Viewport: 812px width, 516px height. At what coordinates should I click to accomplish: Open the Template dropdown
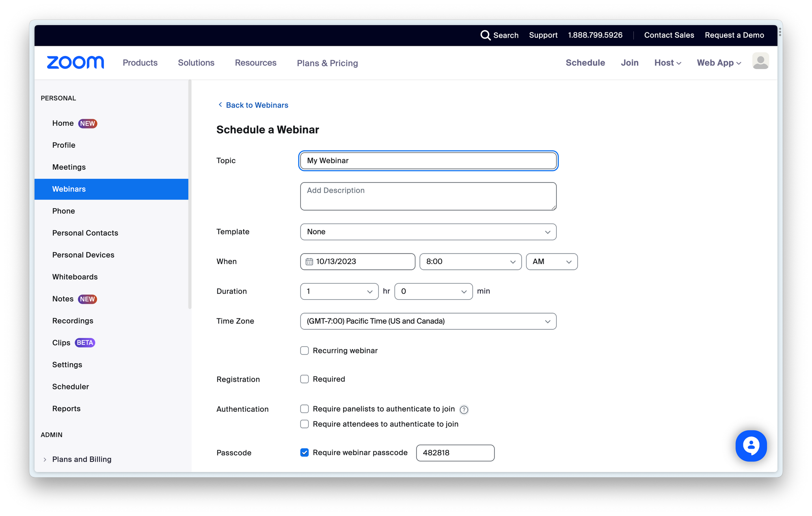428,232
